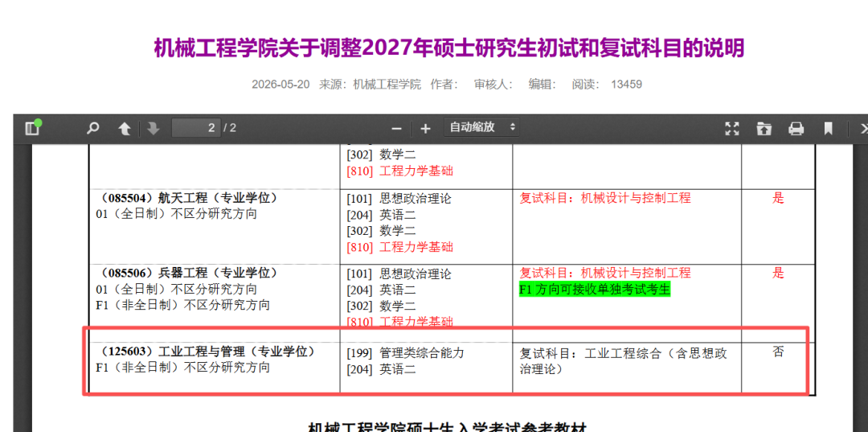Click the 审核人 label
The width and height of the screenshot is (868, 432).
[493, 84]
